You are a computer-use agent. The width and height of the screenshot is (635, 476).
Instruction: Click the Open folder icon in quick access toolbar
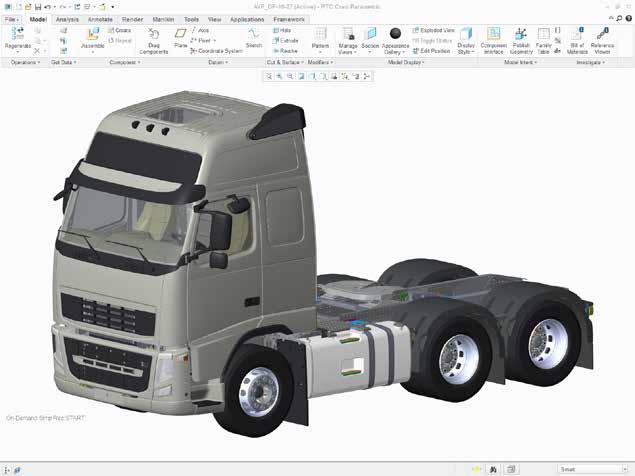(x=28, y=7)
